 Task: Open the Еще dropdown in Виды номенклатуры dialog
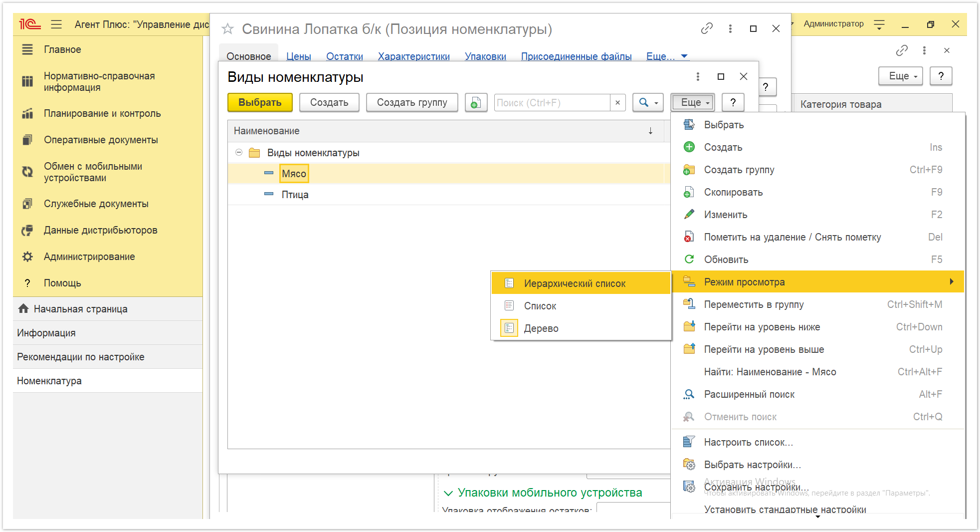click(x=693, y=102)
